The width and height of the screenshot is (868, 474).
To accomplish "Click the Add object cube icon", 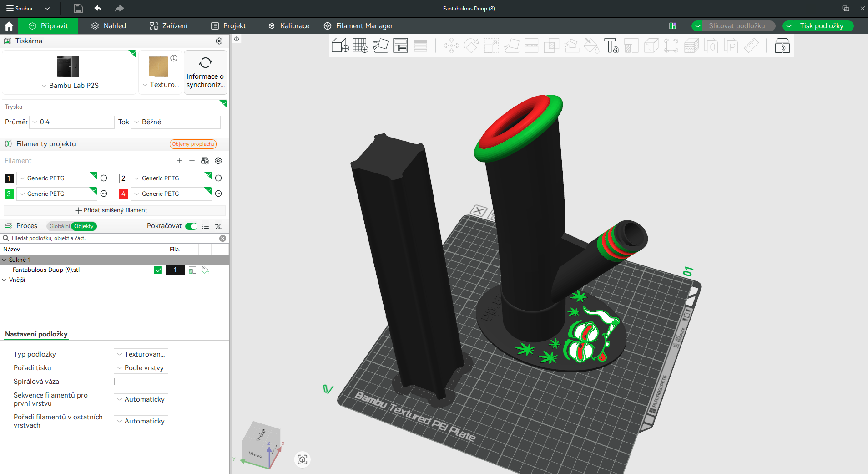I will point(340,46).
